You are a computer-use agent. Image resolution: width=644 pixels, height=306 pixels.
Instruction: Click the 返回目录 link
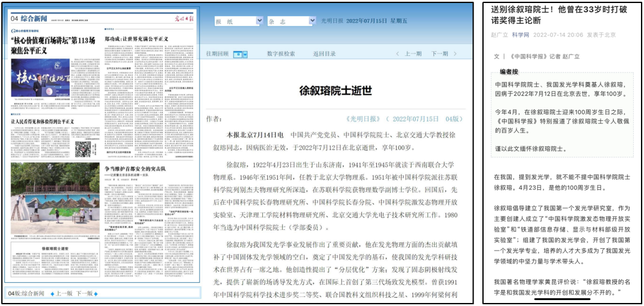click(324, 54)
